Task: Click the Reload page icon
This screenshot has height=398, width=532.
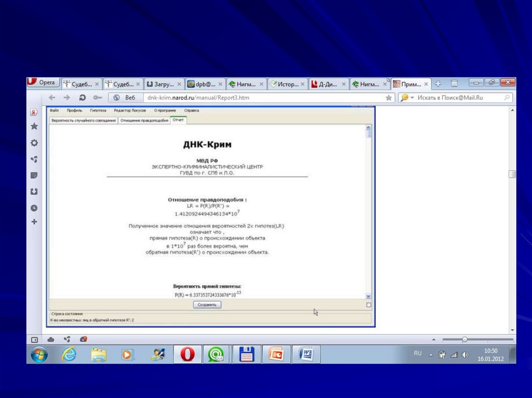Action: [x=82, y=98]
